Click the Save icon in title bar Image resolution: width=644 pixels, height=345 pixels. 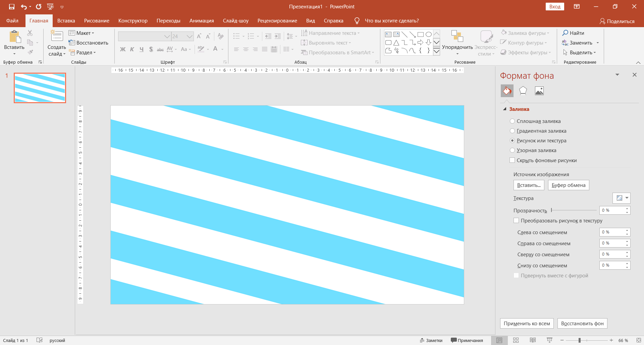point(12,7)
